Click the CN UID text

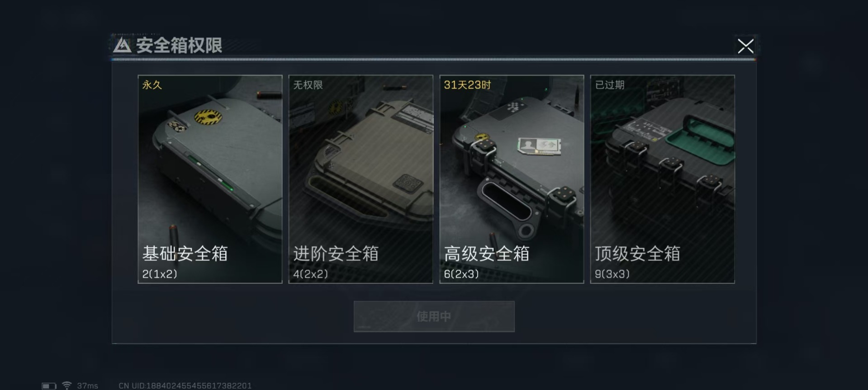[185, 386]
